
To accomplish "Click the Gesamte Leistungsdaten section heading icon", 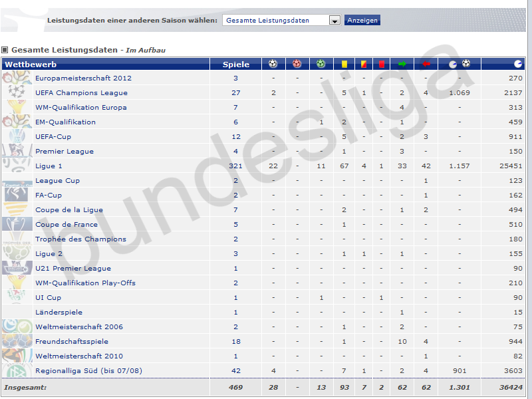I will [x=5, y=50].
